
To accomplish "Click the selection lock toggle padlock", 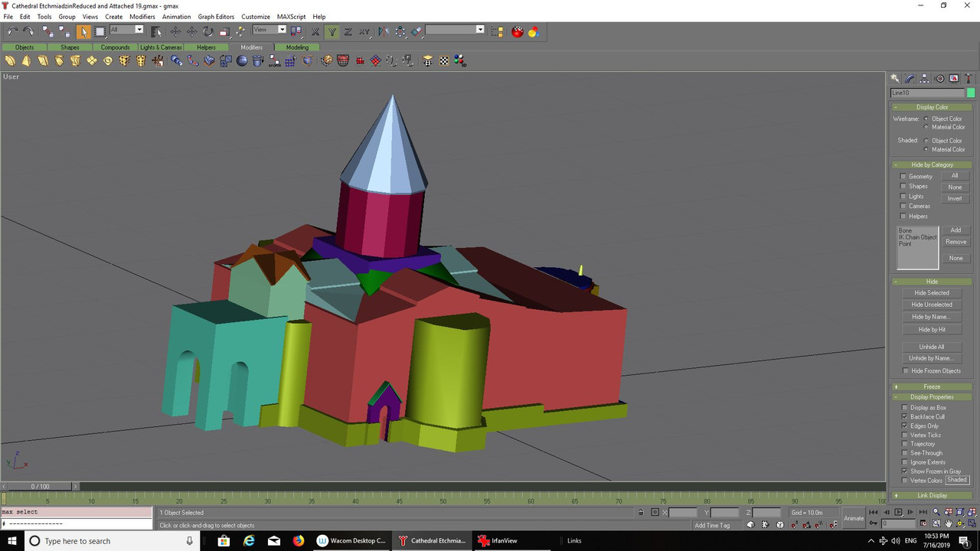I will point(641,512).
